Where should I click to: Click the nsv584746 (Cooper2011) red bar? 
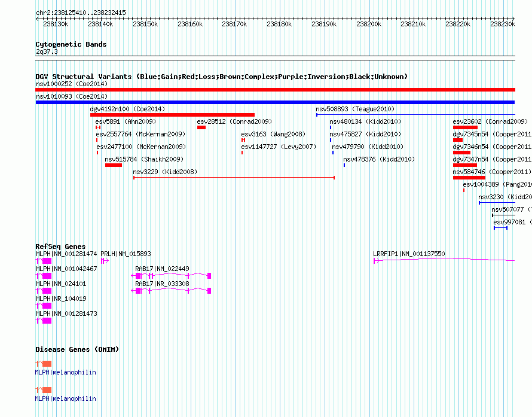click(x=469, y=178)
